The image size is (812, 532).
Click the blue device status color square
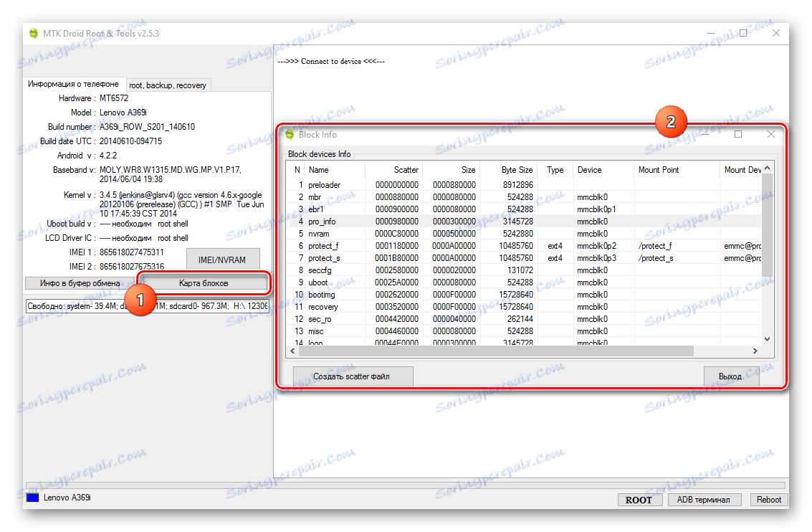pyautogui.click(x=33, y=498)
